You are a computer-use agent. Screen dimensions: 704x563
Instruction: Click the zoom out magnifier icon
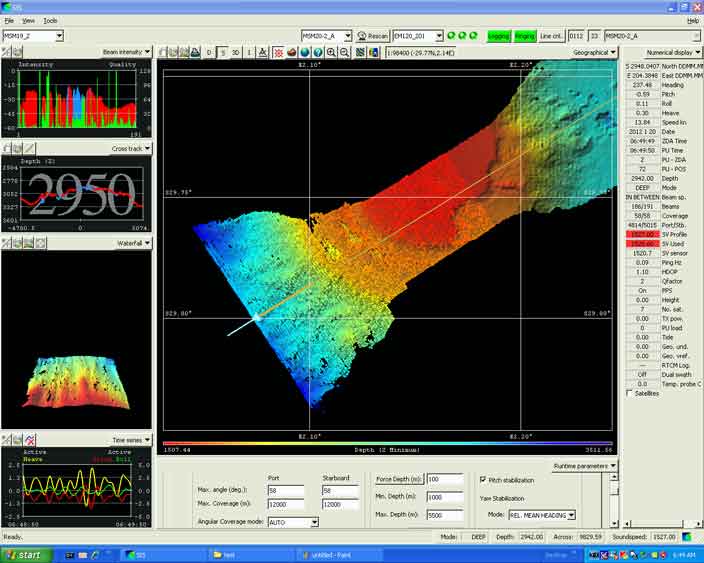coord(344,52)
